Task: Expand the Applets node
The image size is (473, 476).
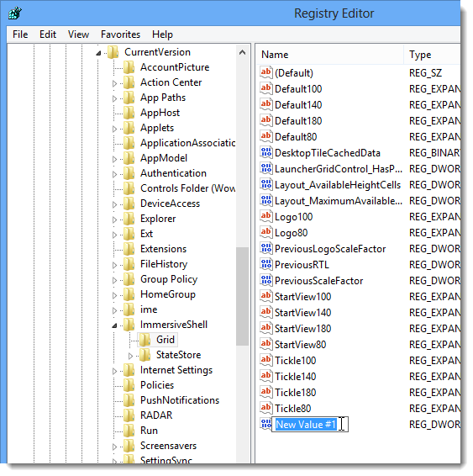Action: point(114,129)
